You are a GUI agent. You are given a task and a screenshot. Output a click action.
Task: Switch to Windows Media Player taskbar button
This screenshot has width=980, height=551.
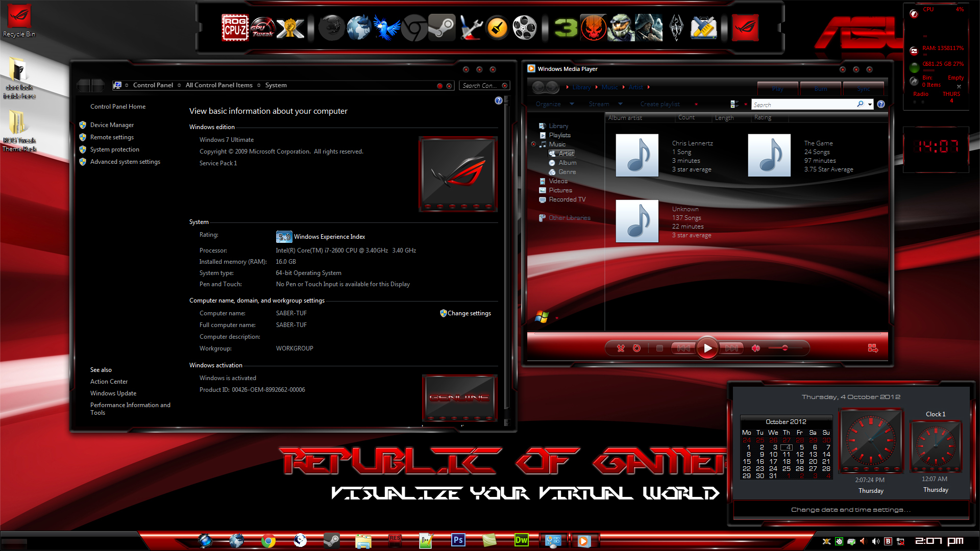pos(583,540)
